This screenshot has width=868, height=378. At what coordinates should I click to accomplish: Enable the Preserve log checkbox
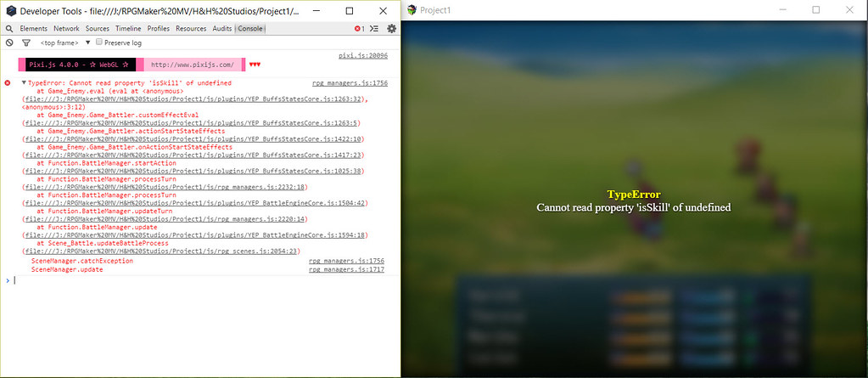(99, 42)
